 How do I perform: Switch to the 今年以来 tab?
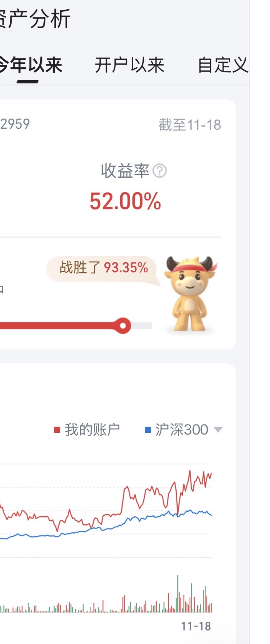click(x=31, y=65)
